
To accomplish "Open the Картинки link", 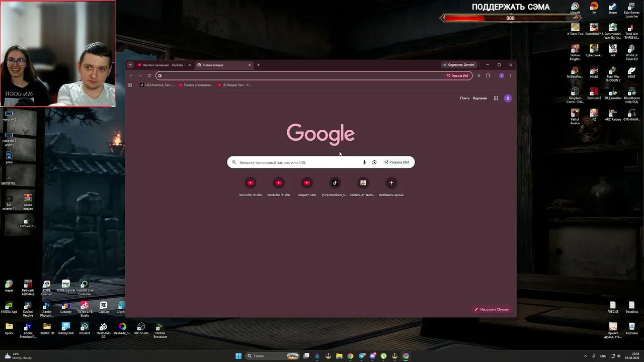I will (x=480, y=99).
